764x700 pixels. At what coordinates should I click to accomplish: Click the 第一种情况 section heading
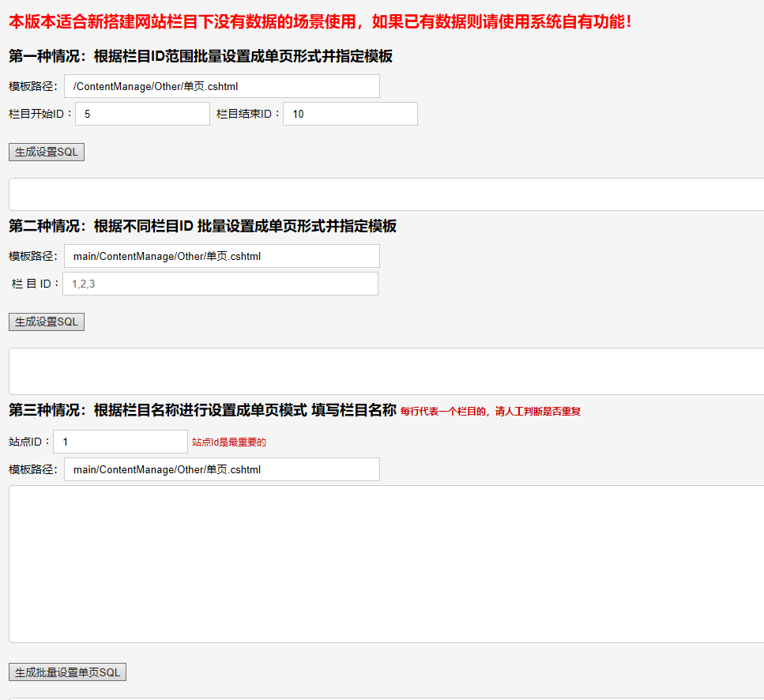pyautogui.click(x=201, y=56)
